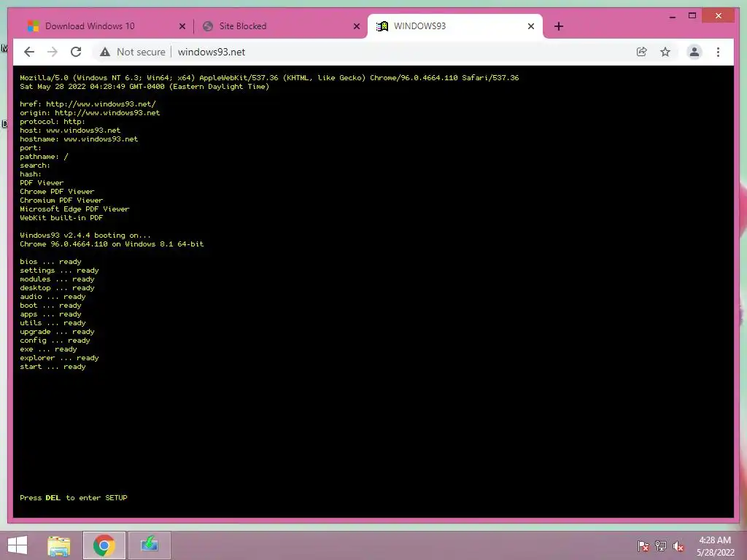747x560 pixels.
Task: Click the muted volume tray icon
Action: 678,545
